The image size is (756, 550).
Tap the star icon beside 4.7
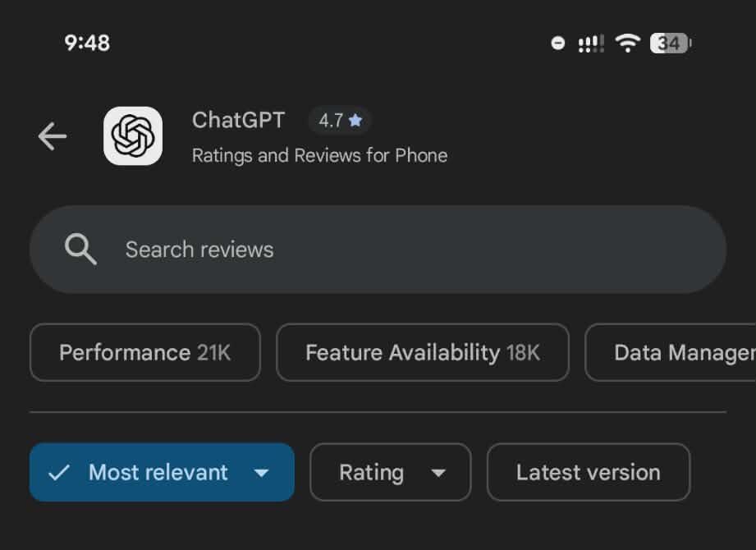coord(355,121)
